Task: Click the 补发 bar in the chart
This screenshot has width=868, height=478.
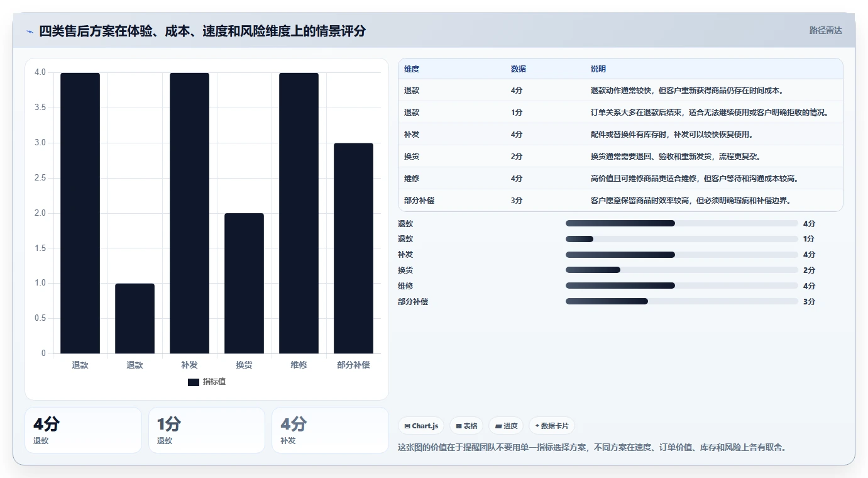Action: pos(189,213)
